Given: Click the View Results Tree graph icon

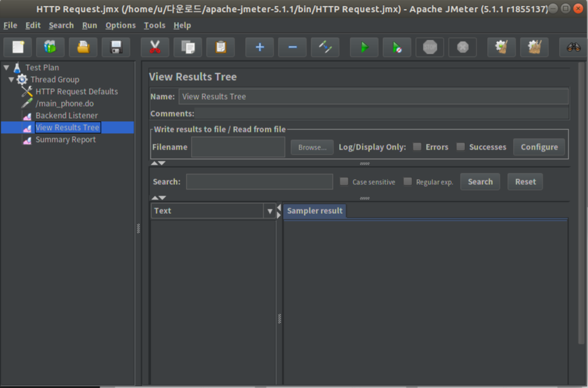Looking at the screenshot, I should pyautogui.click(x=27, y=128).
